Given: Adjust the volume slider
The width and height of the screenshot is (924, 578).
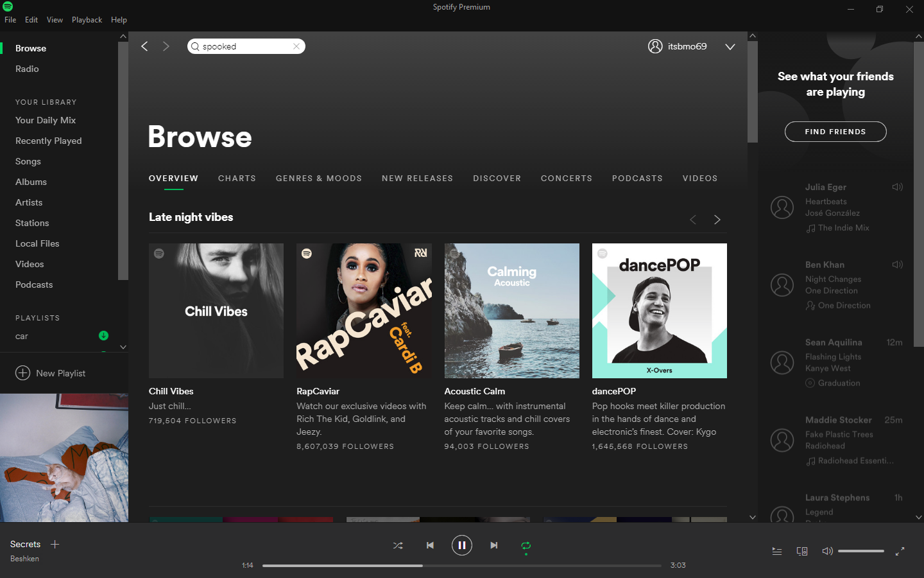Looking at the screenshot, I should [861, 551].
